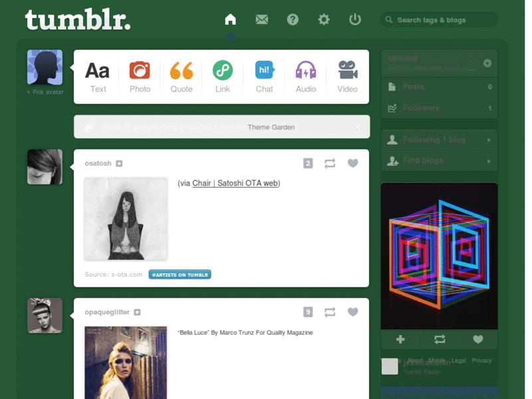Viewport: 532px width, 399px height.
Task: Follow osatosh with the plus icon
Action: (119, 164)
